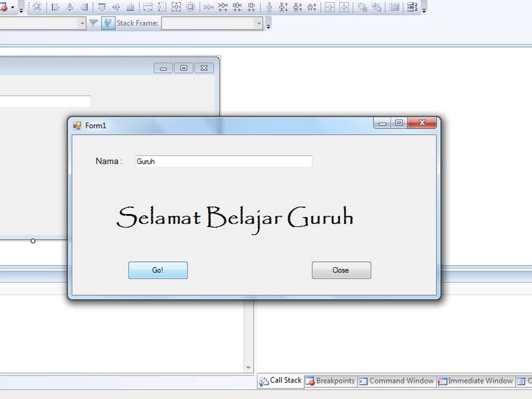Screen dimensions: 532x399
Task: Open the Stack Frame dropdown
Action: (259, 23)
